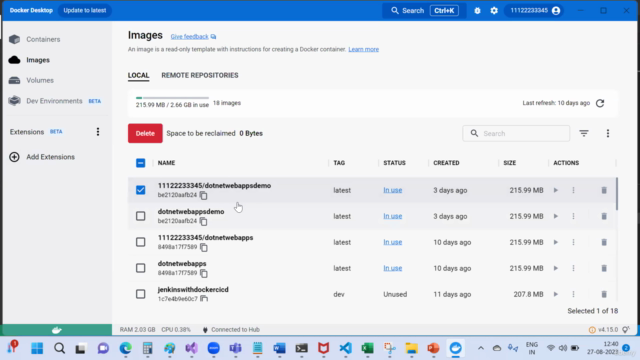Open more actions for dotnetwebapps row
This screenshot has width=640, height=360.
(x=573, y=268)
